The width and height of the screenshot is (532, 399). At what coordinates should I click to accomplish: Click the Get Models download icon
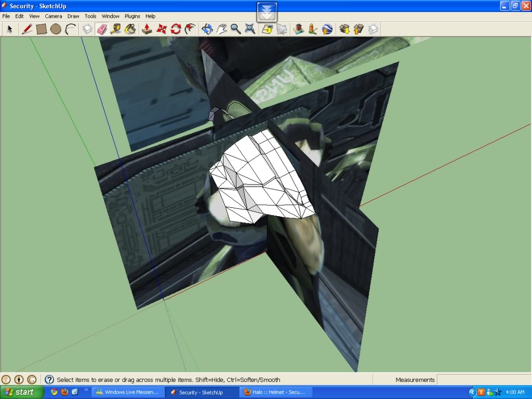[344, 29]
